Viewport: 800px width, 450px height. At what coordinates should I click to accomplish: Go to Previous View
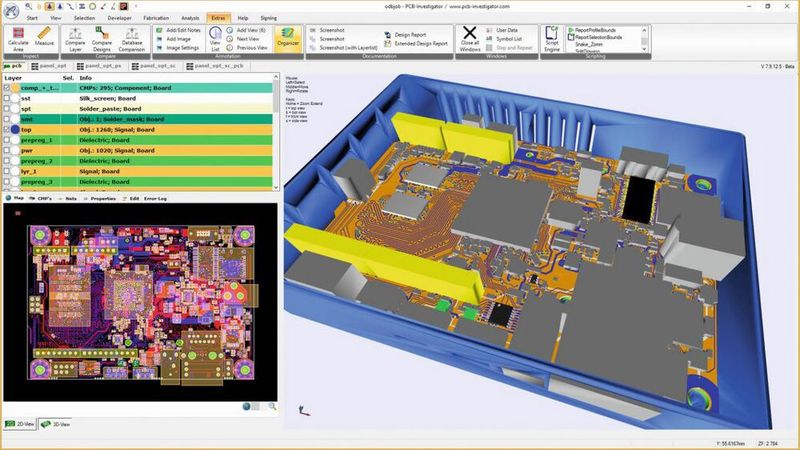point(247,47)
